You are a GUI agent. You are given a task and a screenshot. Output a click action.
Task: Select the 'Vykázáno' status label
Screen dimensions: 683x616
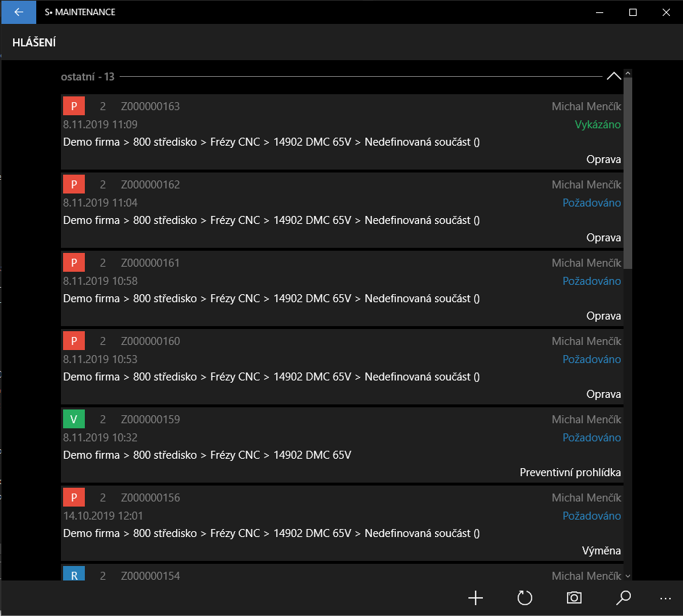[597, 125]
